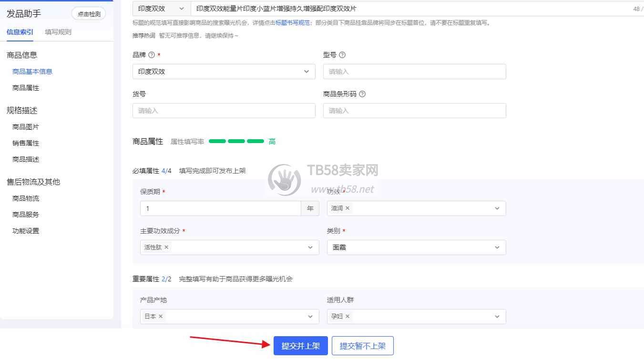Image resolution: width=644 pixels, height=360 pixels.
Task: Go to 商品属性 in sidebar
Action: click(26, 88)
